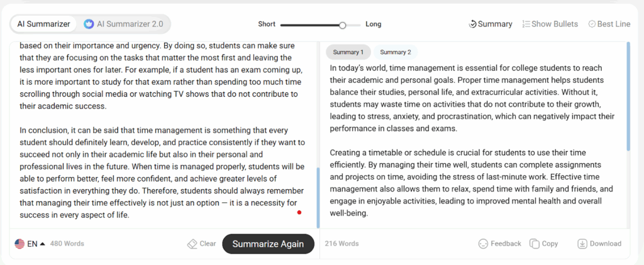Click the Copy icon

534,244
